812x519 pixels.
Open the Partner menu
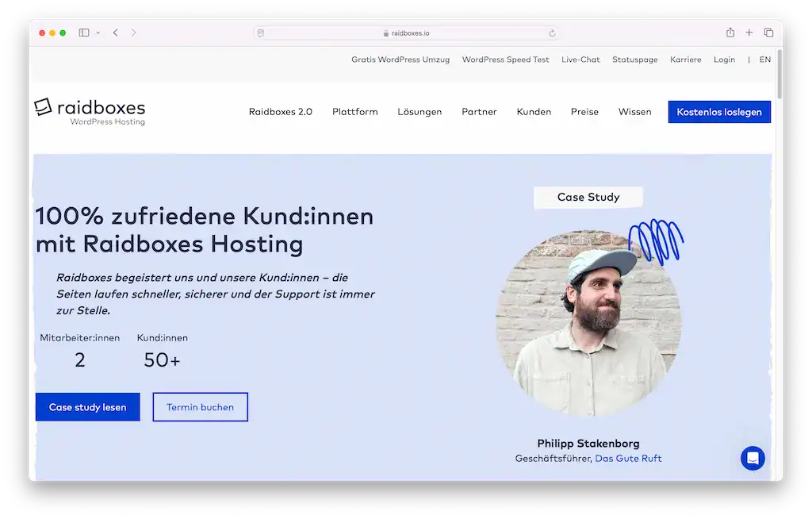(x=479, y=112)
